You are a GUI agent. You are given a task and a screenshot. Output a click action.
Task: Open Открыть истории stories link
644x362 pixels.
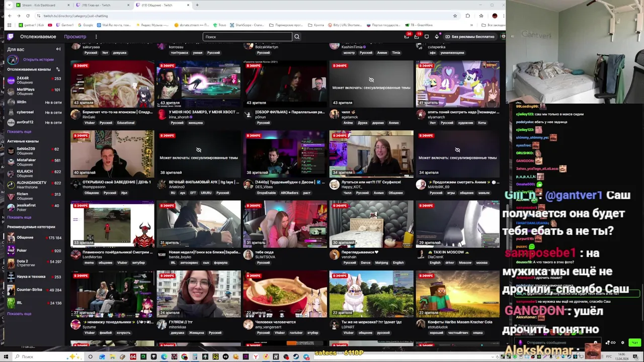click(x=38, y=59)
